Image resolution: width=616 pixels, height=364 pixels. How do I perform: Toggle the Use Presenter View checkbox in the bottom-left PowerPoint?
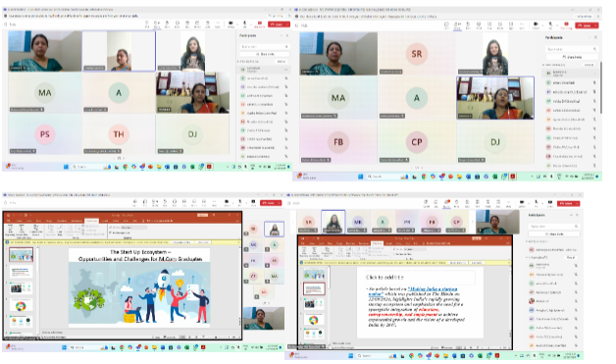coord(111,233)
